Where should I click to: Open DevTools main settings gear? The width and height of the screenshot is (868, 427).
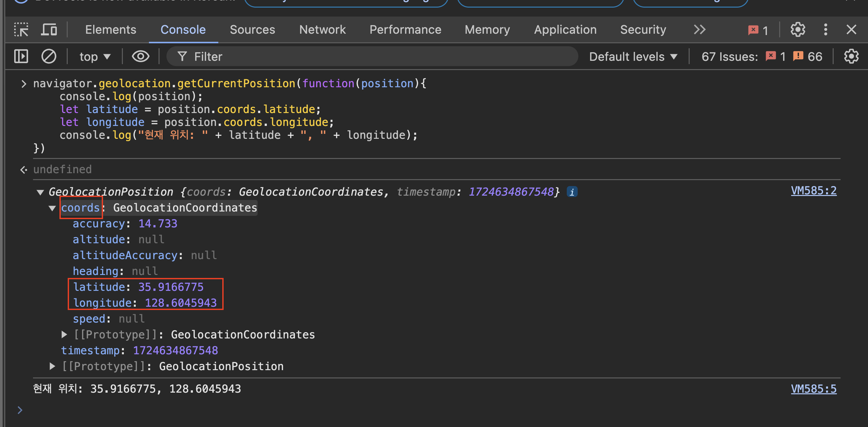coord(798,30)
